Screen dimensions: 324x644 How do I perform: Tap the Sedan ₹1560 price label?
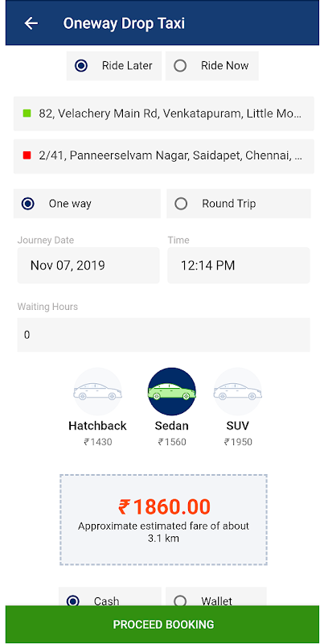coord(172,442)
